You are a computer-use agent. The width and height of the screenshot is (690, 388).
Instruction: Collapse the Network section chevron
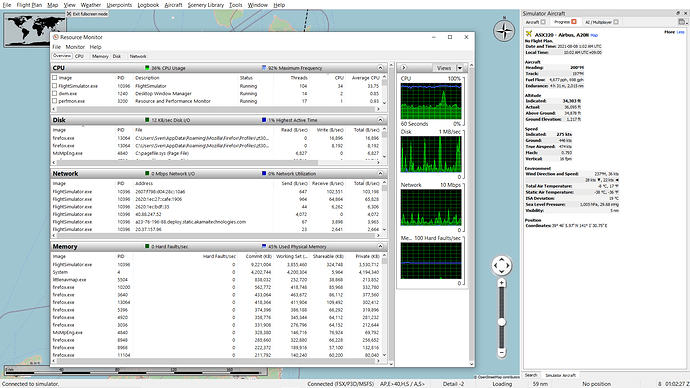click(380, 173)
